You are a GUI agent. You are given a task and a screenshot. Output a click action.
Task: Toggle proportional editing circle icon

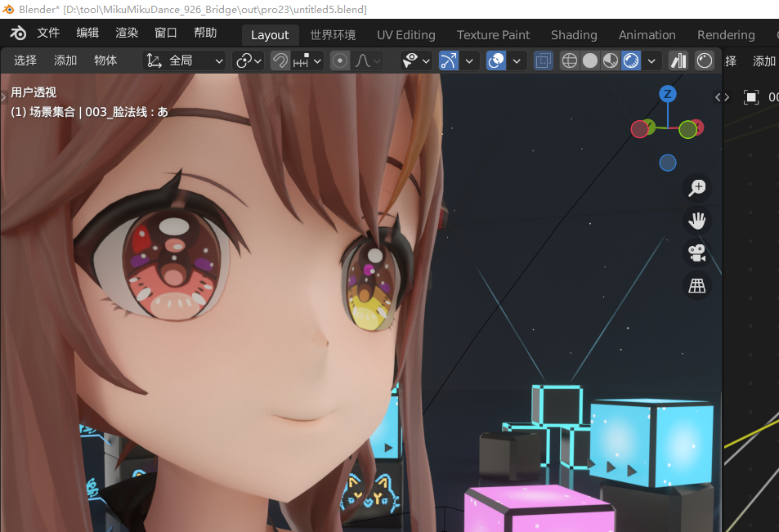pyautogui.click(x=340, y=61)
